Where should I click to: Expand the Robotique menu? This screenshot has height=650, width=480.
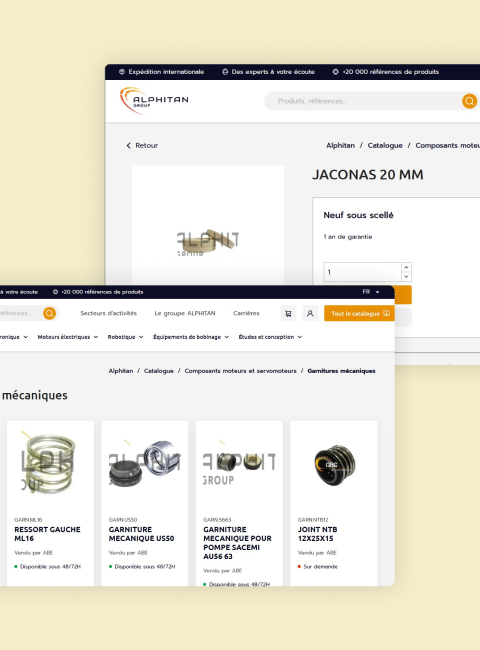coord(125,337)
